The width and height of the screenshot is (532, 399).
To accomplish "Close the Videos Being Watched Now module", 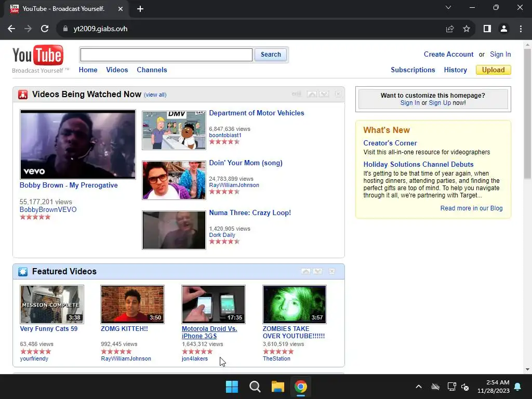I will [x=338, y=94].
